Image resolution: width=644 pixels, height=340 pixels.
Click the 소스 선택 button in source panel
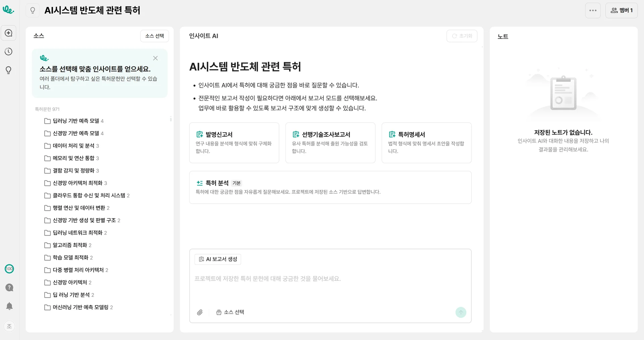coord(155,36)
